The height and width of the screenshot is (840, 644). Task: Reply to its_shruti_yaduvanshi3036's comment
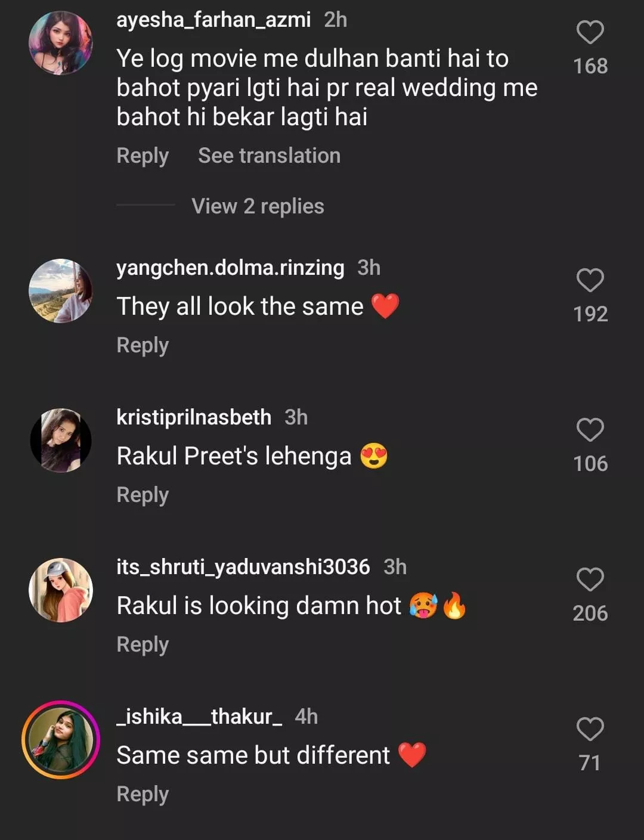(x=143, y=644)
